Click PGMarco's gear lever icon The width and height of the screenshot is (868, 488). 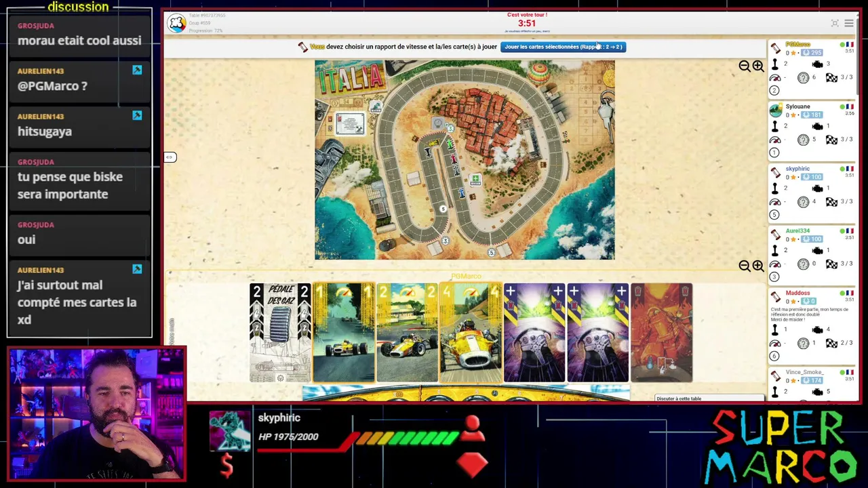pos(775,64)
